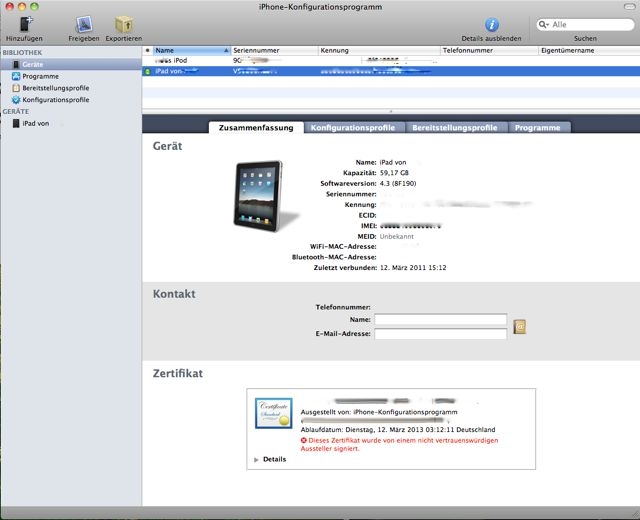Click the iPad device image
This screenshot has width=640, height=520.
(x=260, y=196)
